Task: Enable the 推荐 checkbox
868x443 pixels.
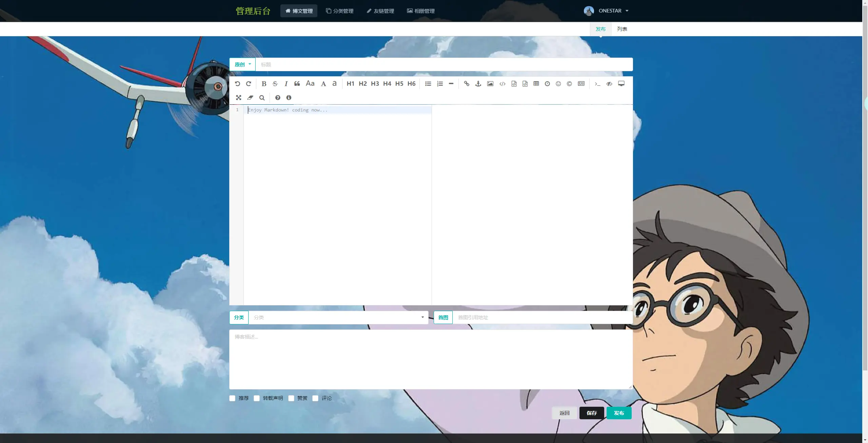Action: 232,398
